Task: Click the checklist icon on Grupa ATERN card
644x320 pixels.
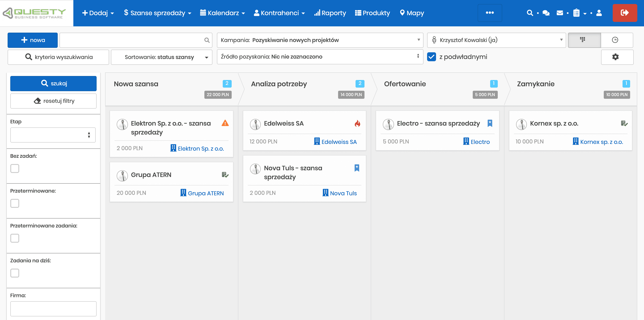Action: pos(225,175)
